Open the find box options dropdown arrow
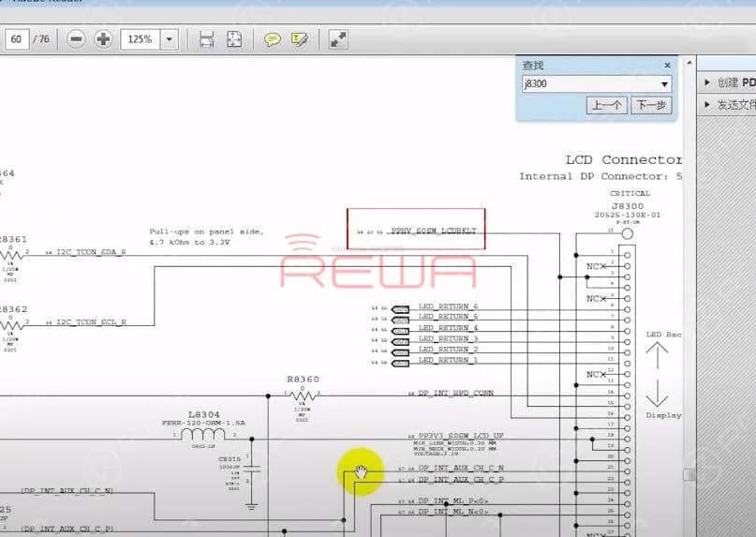This screenshot has width=756, height=537. (665, 84)
